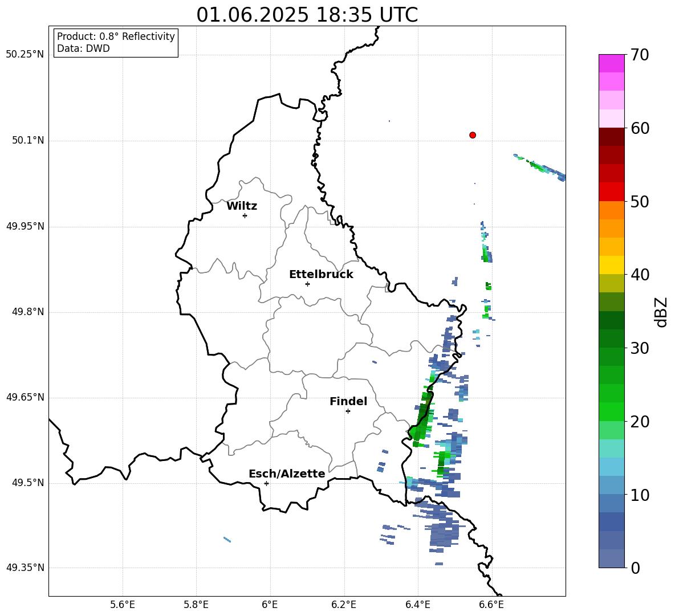
Task: Click the 49.65°N latitude label
Action: pyautogui.click(x=25, y=397)
